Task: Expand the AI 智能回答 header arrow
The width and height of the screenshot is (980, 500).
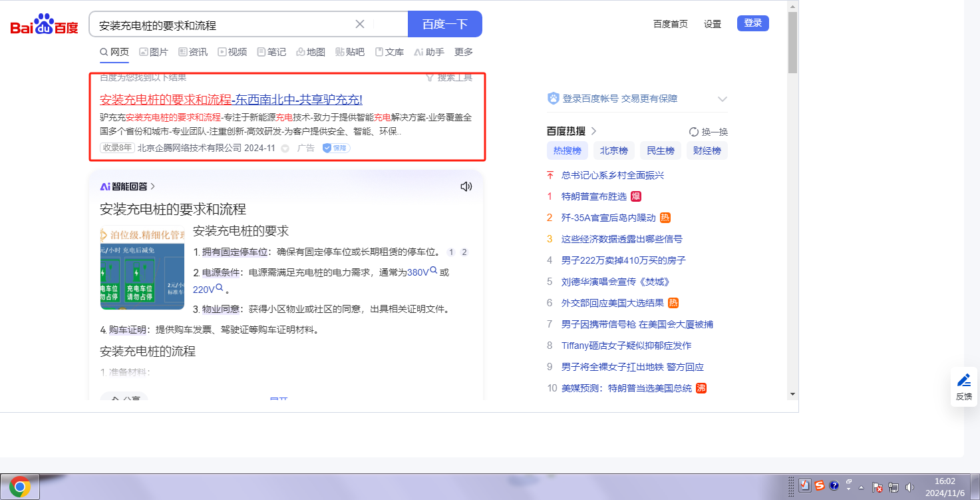Action: [153, 186]
